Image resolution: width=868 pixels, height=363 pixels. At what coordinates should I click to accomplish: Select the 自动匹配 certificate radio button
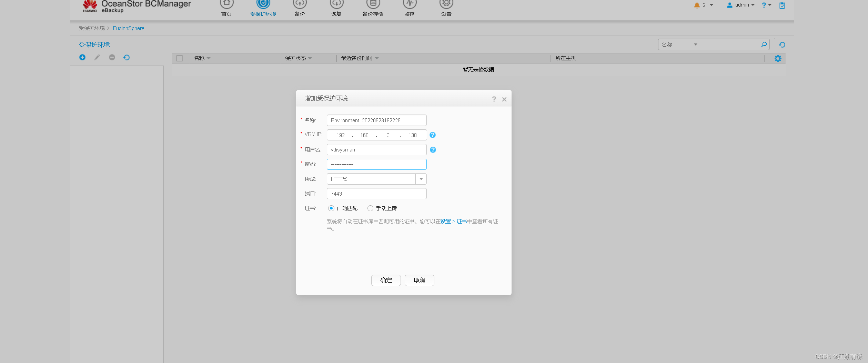click(x=331, y=208)
